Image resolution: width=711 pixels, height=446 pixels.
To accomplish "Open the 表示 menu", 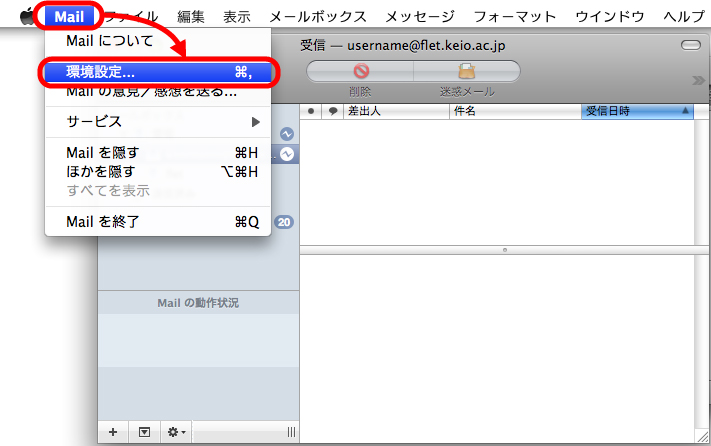I will (237, 17).
